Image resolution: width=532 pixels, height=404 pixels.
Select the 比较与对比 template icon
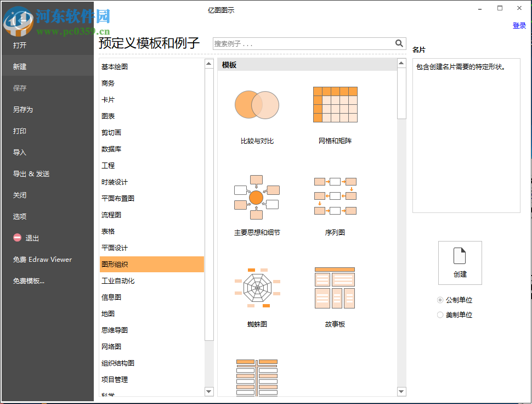256,105
